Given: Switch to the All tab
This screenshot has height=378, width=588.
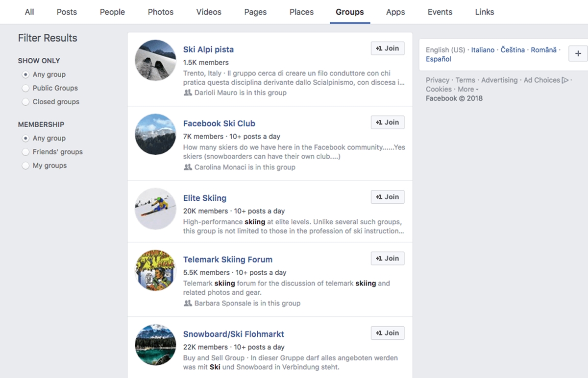Looking at the screenshot, I should click(29, 12).
